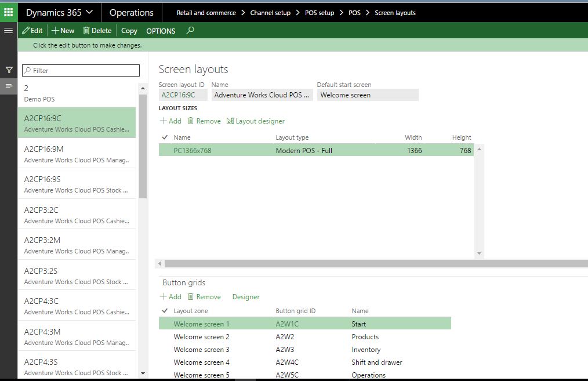Expand breadcrumb chevron after Retail and commerce
The height and width of the screenshot is (381, 588).
243,13
